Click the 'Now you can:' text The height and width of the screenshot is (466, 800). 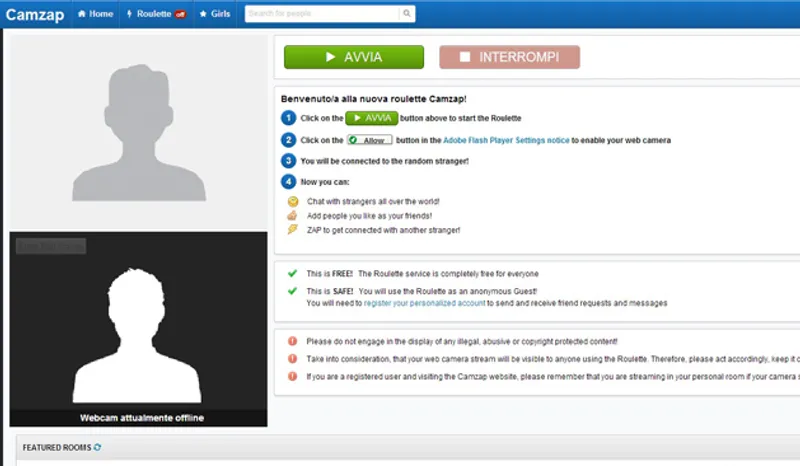325,182
